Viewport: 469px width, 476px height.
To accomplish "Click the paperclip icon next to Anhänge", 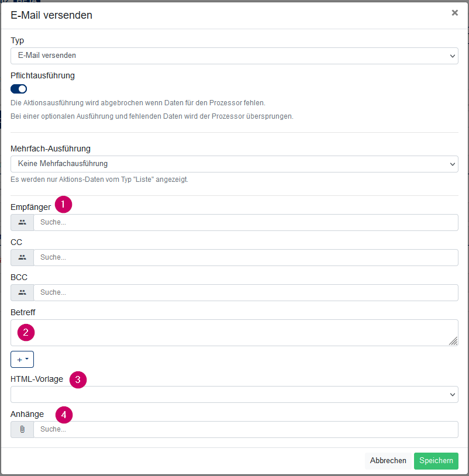I will click(x=22, y=429).
